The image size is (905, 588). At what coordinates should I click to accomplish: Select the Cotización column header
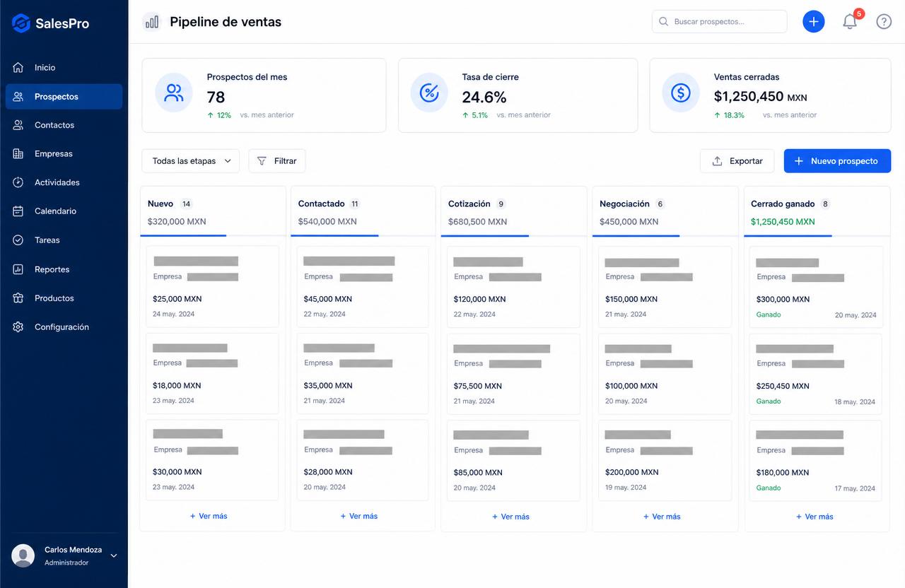click(x=514, y=211)
